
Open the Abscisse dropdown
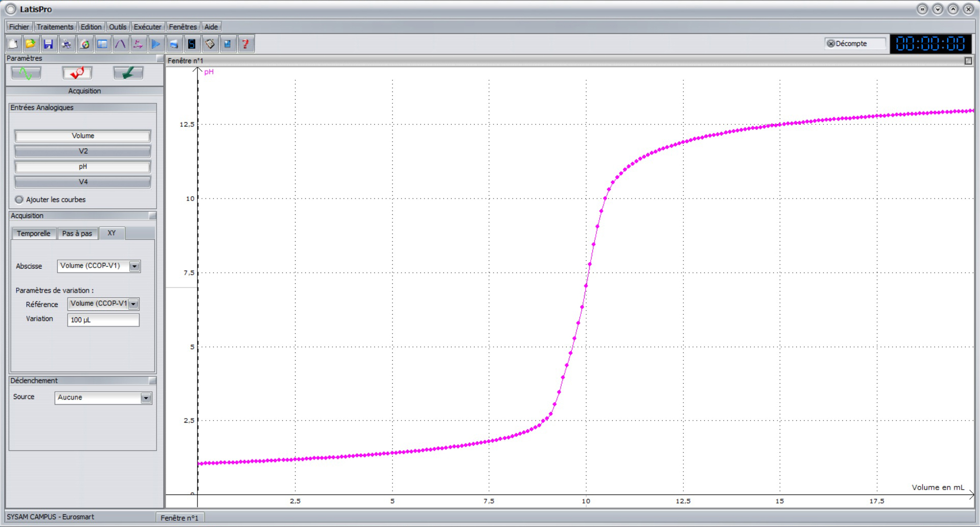click(135, 266)
